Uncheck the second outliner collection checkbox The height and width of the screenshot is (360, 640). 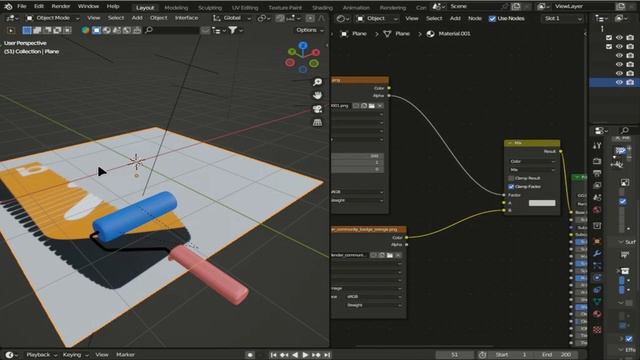[609, 47]
